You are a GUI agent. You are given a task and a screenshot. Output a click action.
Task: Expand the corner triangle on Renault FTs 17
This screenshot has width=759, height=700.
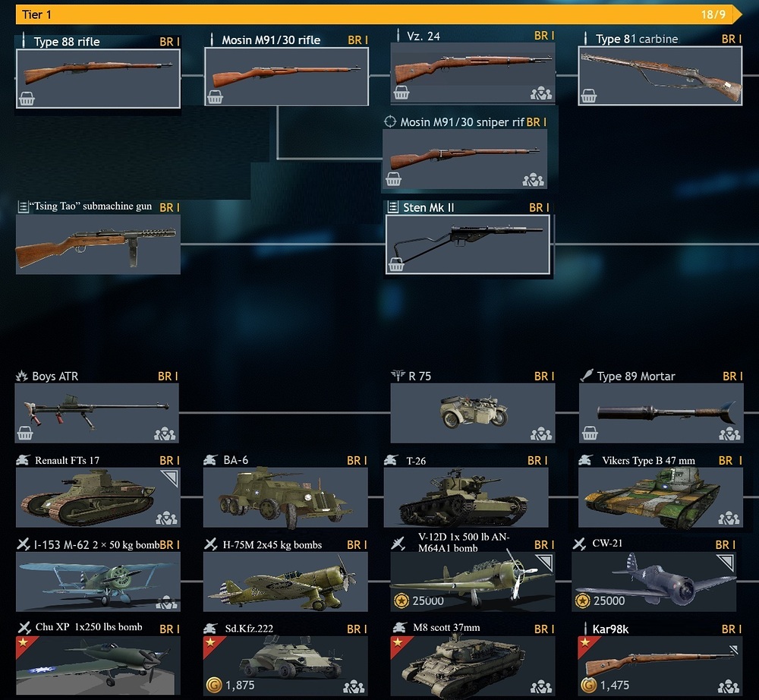(x=171, y=478)
